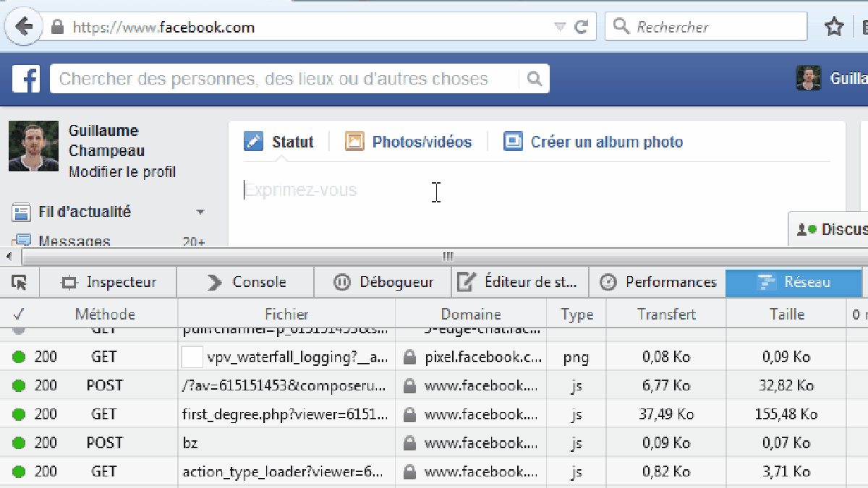This screenshot has height=488, width=868.
Task: Click green status dot of bz row
Action: (x=19, y=442)
